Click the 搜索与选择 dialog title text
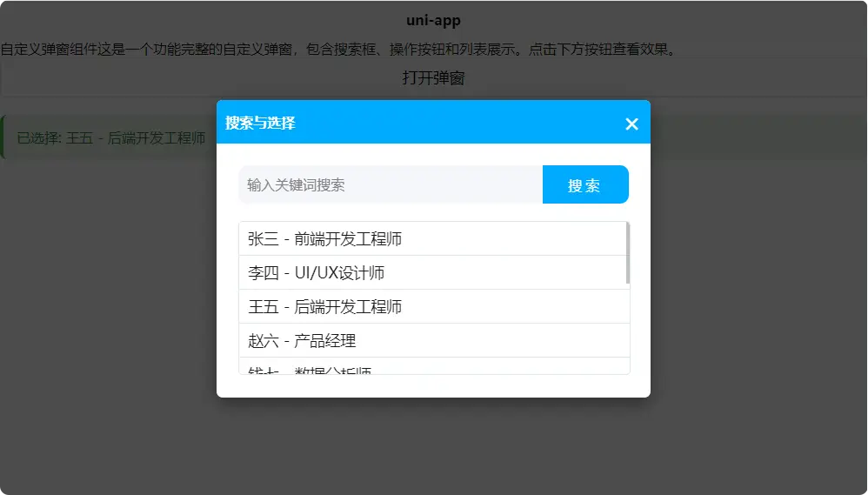 coord(260,123)
